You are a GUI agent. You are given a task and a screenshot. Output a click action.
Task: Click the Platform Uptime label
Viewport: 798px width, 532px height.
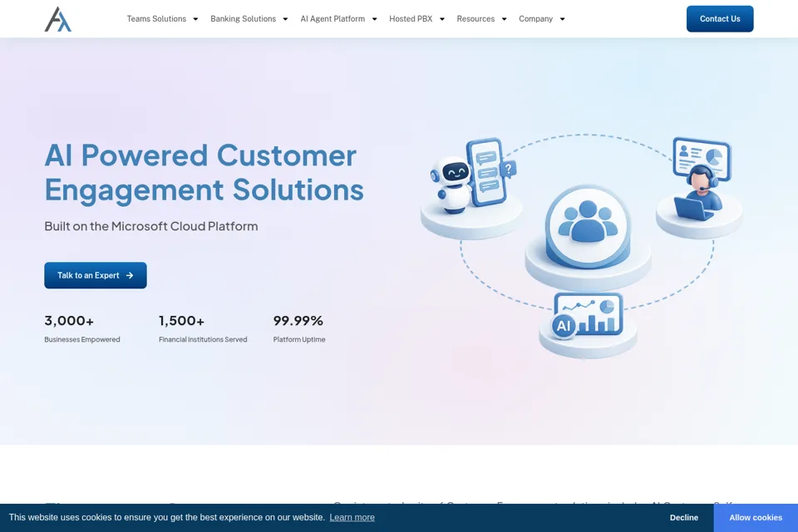(298, 339)
